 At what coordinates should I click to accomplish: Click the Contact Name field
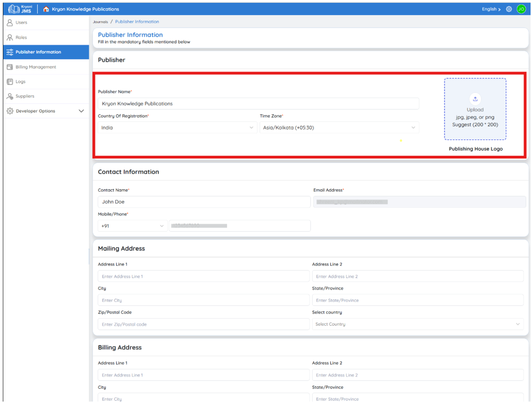[x=204, y=202]
